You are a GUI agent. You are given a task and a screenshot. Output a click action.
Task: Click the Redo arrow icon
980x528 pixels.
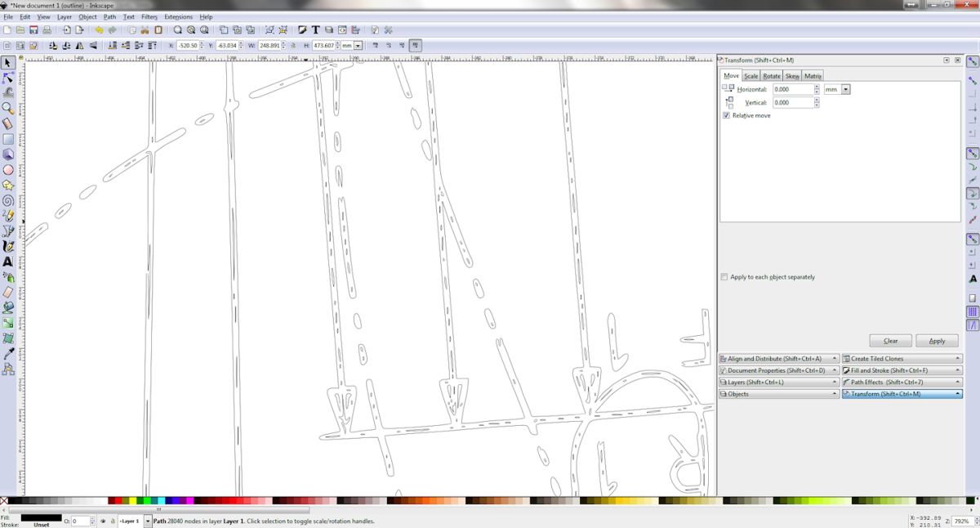[x=112, y=30]
